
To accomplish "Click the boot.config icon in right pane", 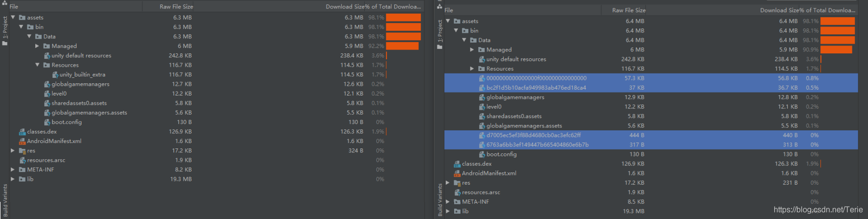I will pos(482,154).
